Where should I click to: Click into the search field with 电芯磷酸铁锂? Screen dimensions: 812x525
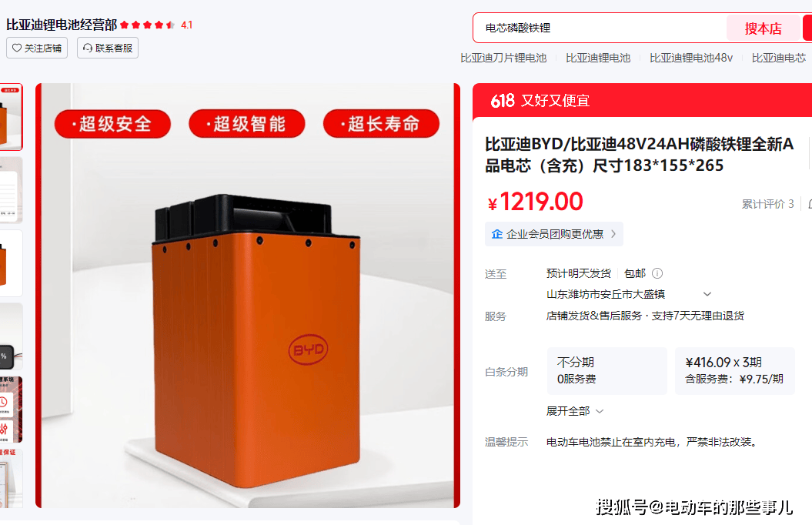(x=600, y=28)
